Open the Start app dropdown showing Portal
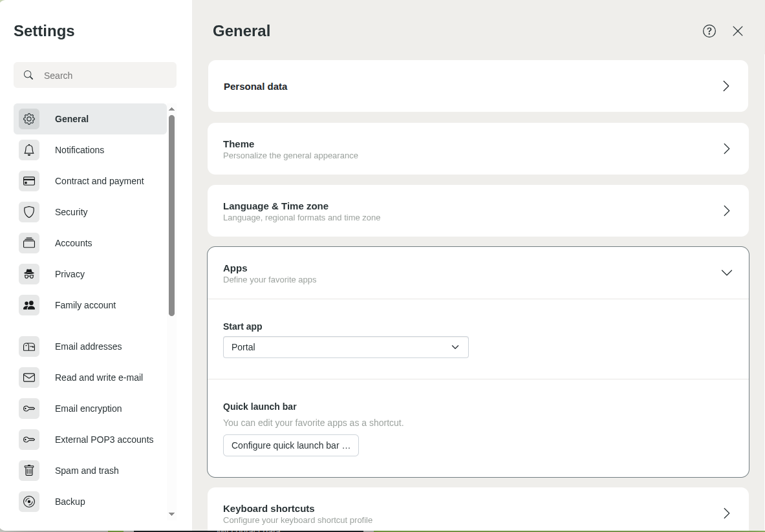This screenshot has height=532, width=765. point(346,347)
